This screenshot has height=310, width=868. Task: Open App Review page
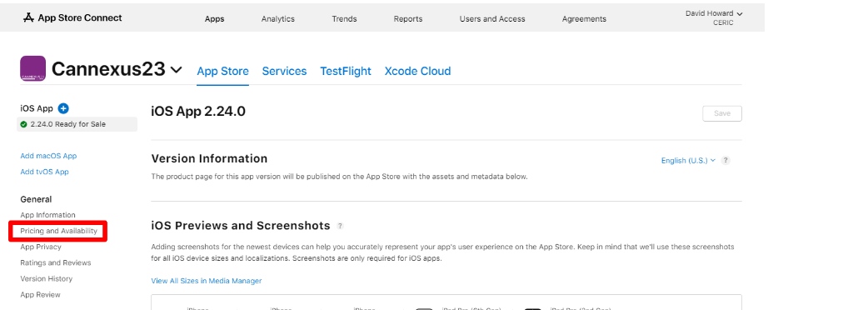[40, 294]
